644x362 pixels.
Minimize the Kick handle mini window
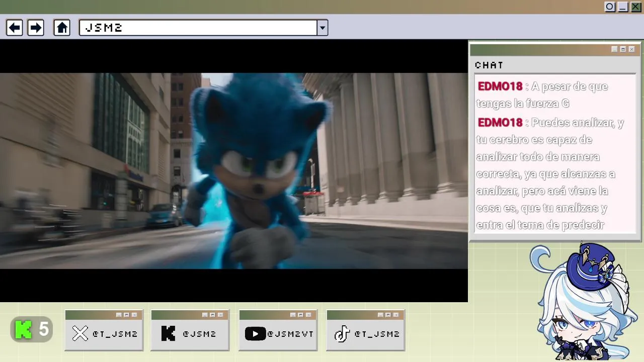coord(205,315)
